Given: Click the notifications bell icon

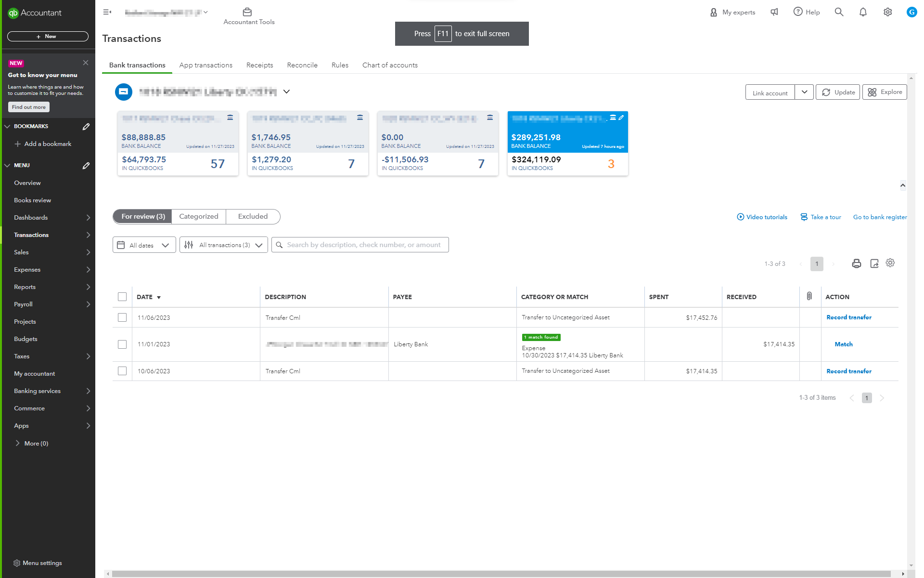Looking at the screenshot, I should coord(863,12).
